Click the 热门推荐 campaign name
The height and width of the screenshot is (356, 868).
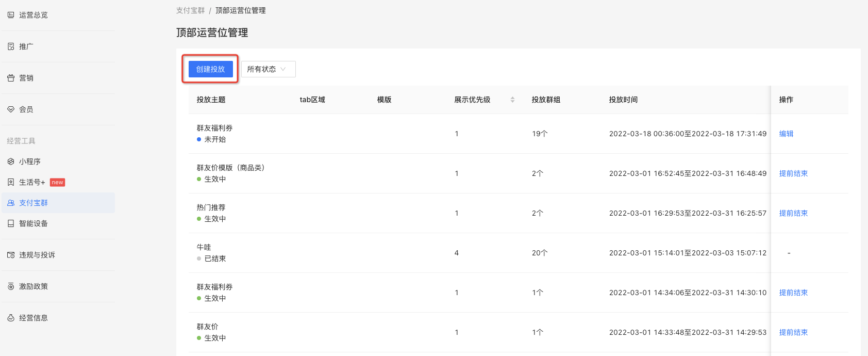(211, 207)
